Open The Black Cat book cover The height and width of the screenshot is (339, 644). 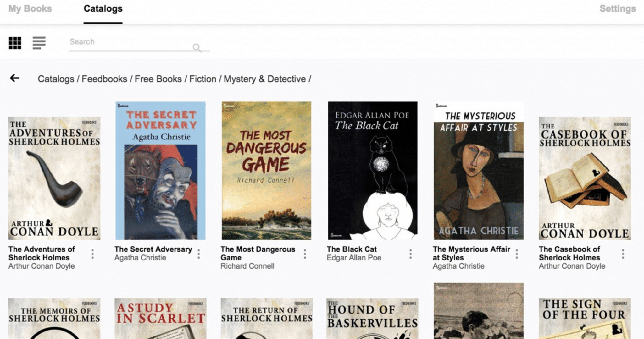(x=373, y=171)
